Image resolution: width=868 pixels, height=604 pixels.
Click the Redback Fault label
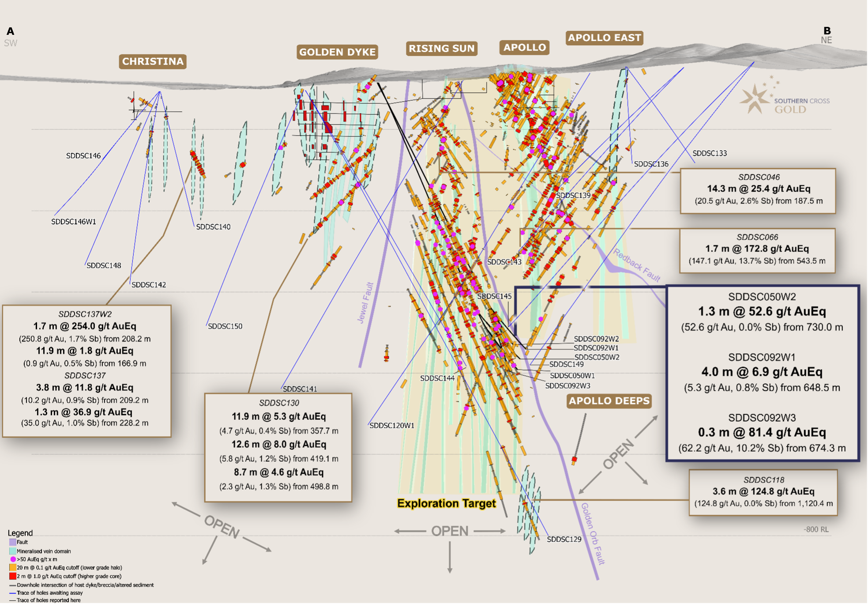(637, 265)
